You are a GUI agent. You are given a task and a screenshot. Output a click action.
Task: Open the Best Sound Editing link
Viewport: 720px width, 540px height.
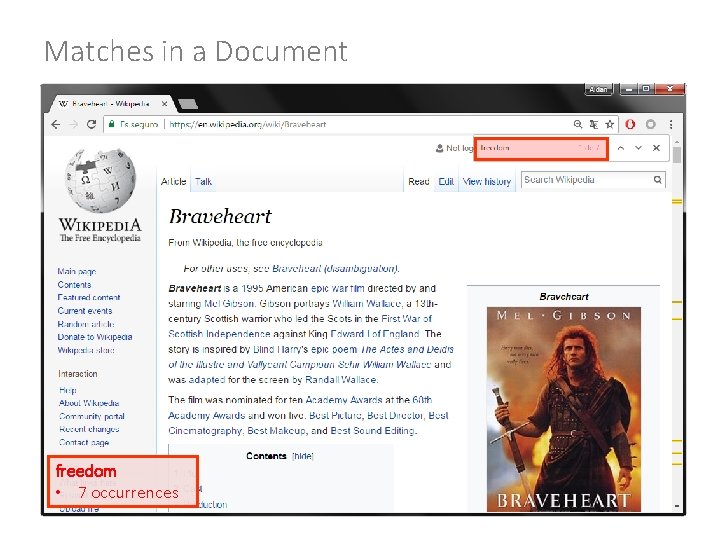click(x=373, y=431)
